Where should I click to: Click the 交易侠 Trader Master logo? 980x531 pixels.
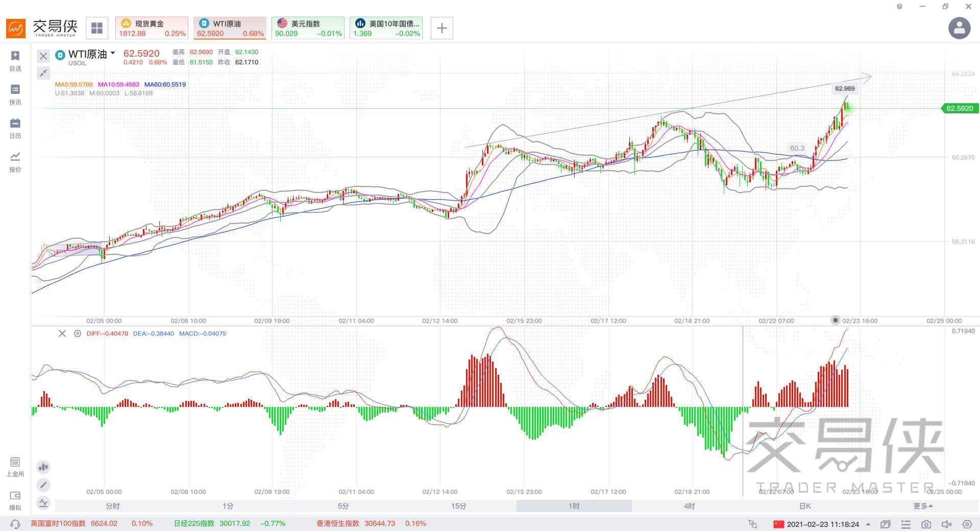(42, 28)
